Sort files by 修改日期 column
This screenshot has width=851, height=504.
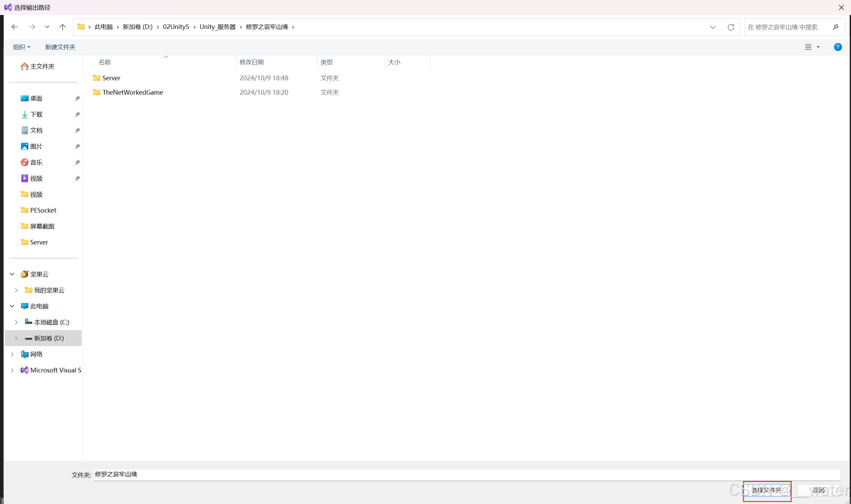[x=251, y=62]
